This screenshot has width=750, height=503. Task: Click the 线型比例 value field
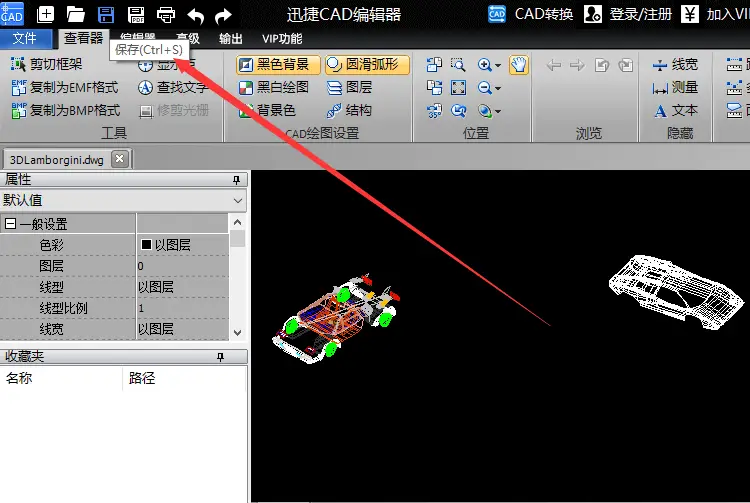pos(183,308)
